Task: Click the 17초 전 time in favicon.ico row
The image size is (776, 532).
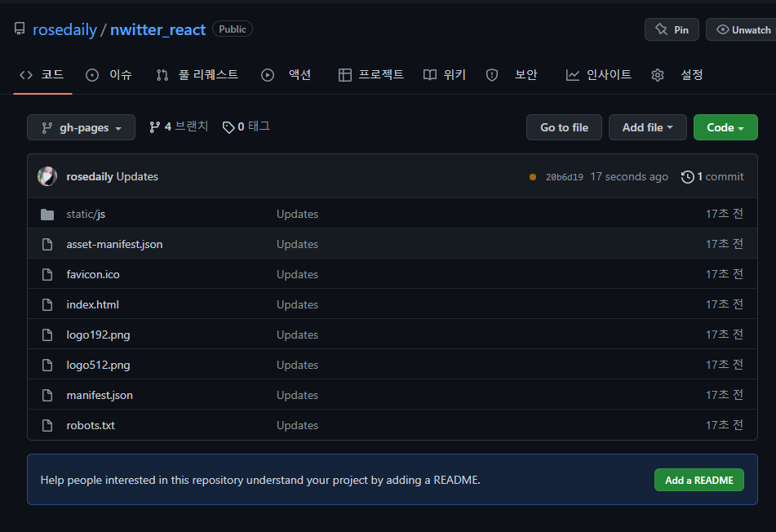Action: [724, 274]
